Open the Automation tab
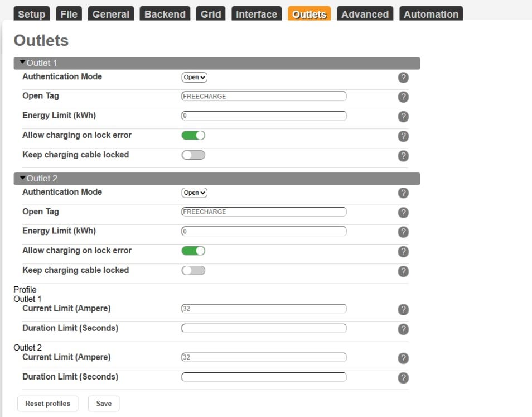 431,14
